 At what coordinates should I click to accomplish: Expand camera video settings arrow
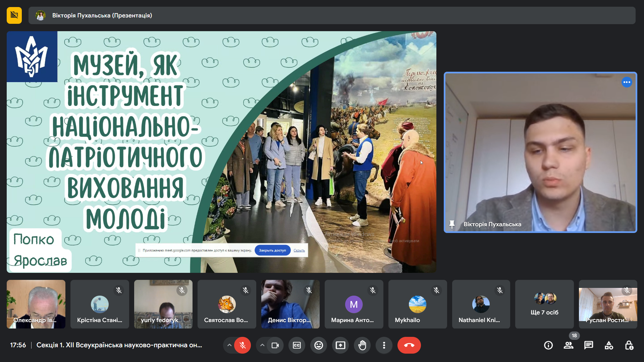(262, 345)
